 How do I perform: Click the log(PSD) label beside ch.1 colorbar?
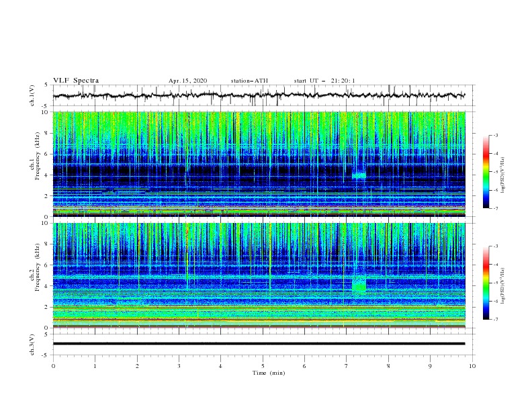coord(503,175)
